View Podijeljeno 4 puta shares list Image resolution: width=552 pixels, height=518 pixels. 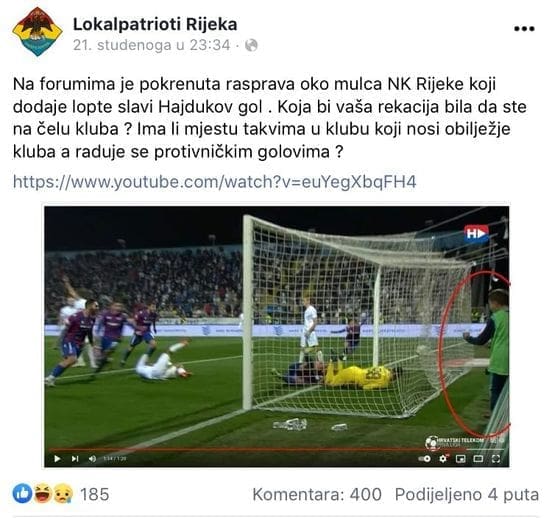click(x=467, y=494)
